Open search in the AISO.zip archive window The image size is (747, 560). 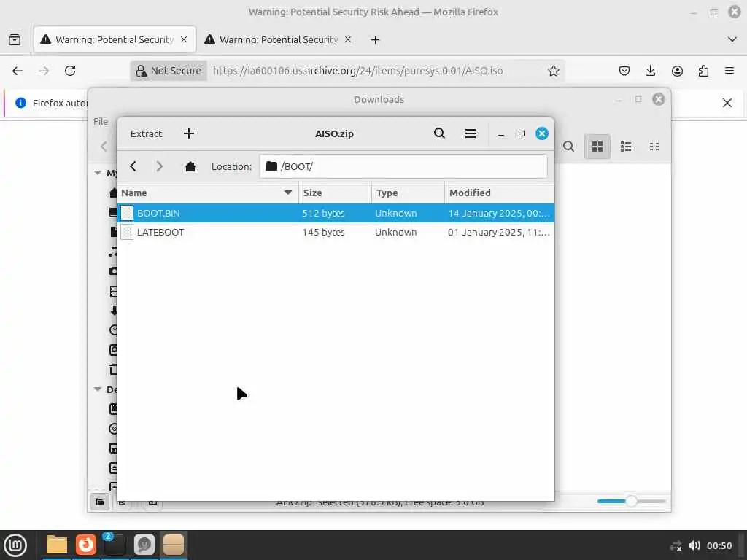click(439, 133)
